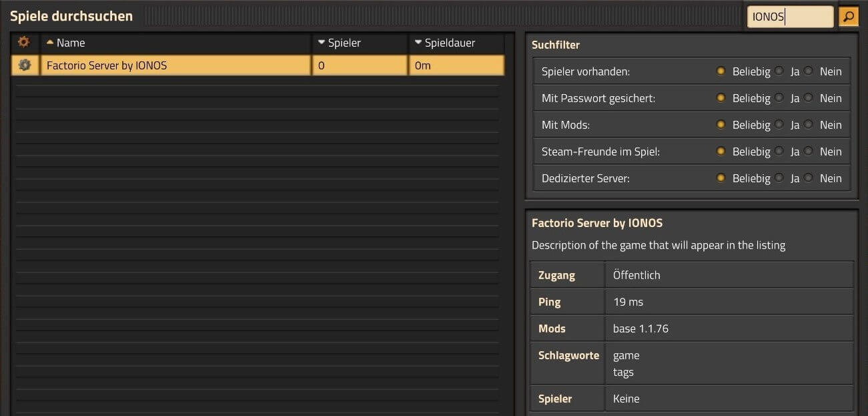
Task: Click the Schlagworte label in details
Action: [x=568, y=355]
